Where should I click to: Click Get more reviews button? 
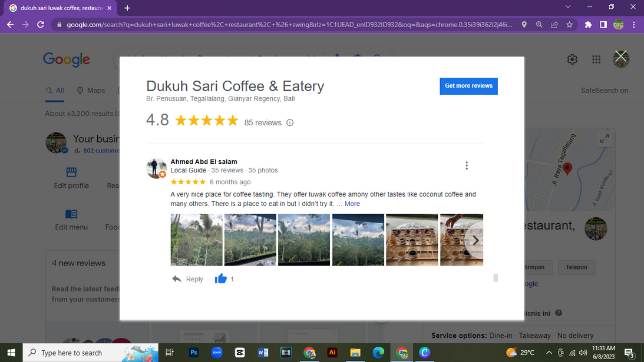coord(468,86)
